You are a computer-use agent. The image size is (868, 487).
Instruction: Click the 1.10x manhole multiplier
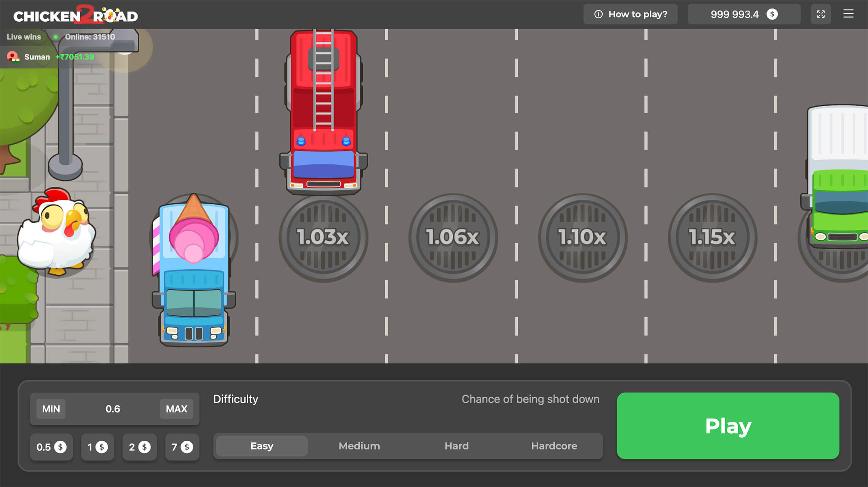[582, 237]
